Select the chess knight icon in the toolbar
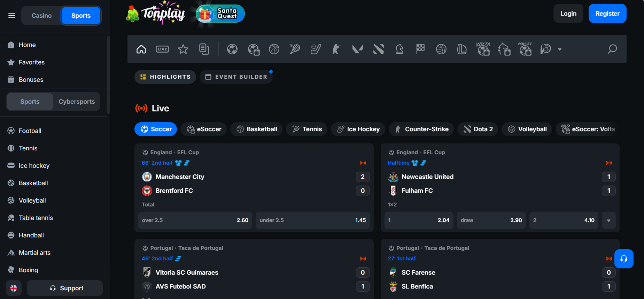Screen dimensions: 644x299 [x=399, y=49]
